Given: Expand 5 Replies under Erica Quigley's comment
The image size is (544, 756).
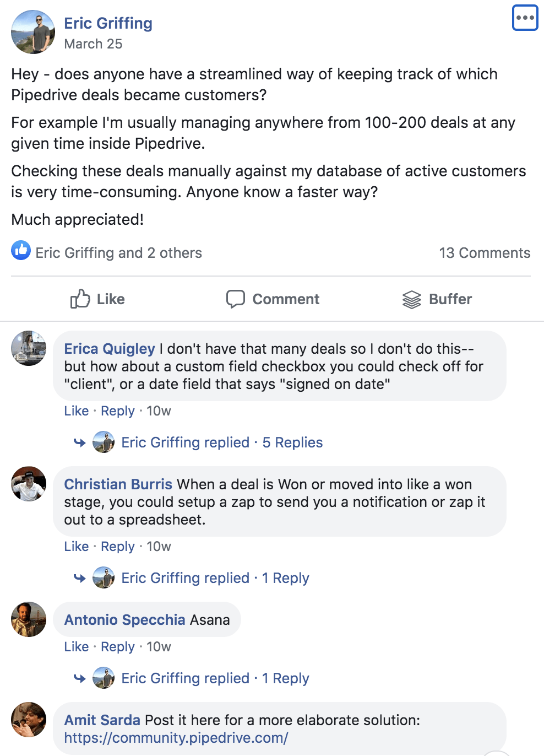Looking at the screenshot, I should (292, 442).
